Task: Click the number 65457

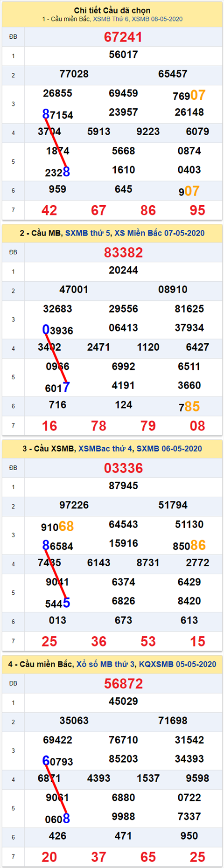Action: pyautogui.click(x=173, y=74)
